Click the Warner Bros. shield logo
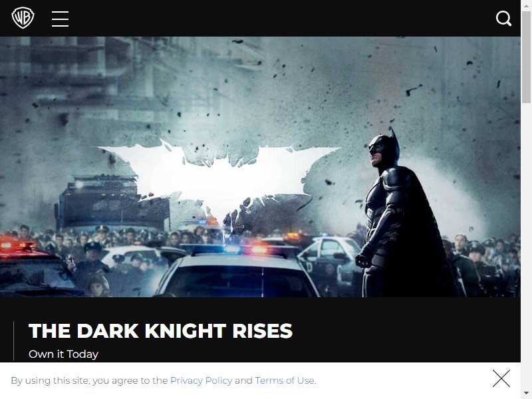The width and height of the screenshot is (532, 399). point(23,18)
